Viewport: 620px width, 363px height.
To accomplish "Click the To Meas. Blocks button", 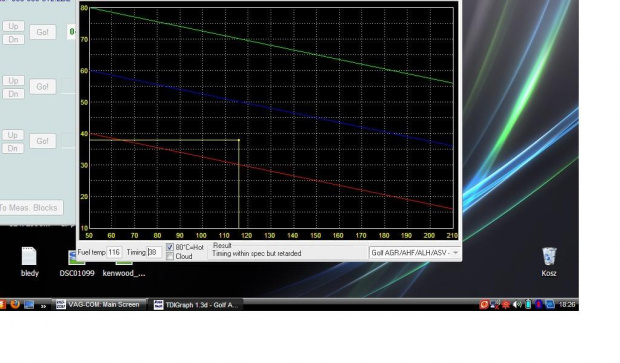I will [31, 208].
